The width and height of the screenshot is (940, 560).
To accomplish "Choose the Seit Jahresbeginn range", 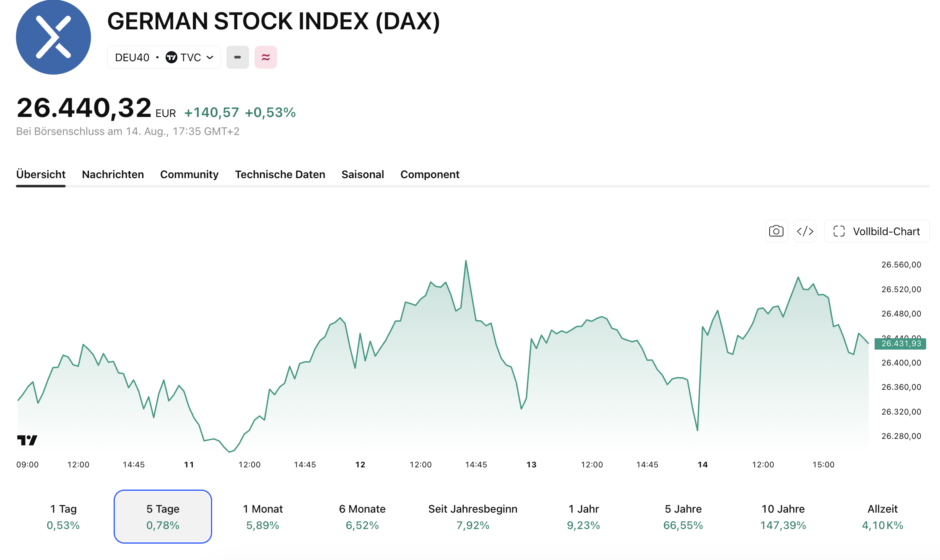I will tap(473, 516).
